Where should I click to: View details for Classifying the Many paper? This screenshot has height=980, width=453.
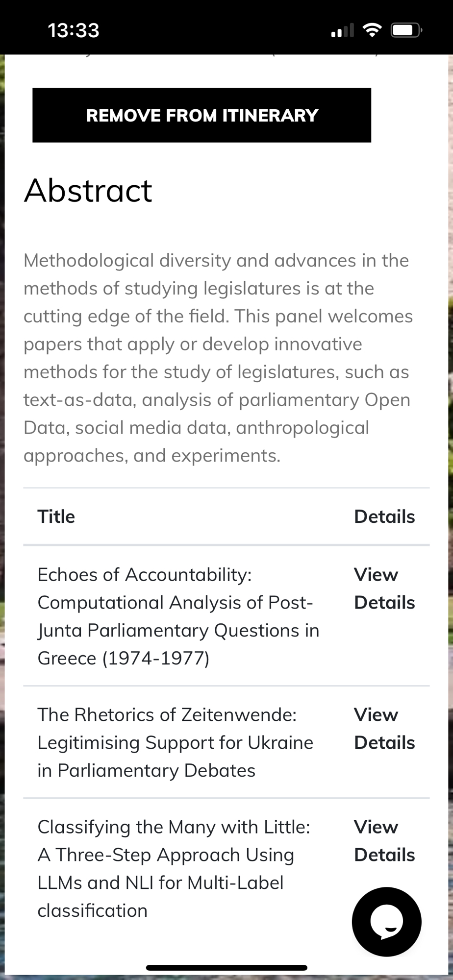(x=384, y=841)
